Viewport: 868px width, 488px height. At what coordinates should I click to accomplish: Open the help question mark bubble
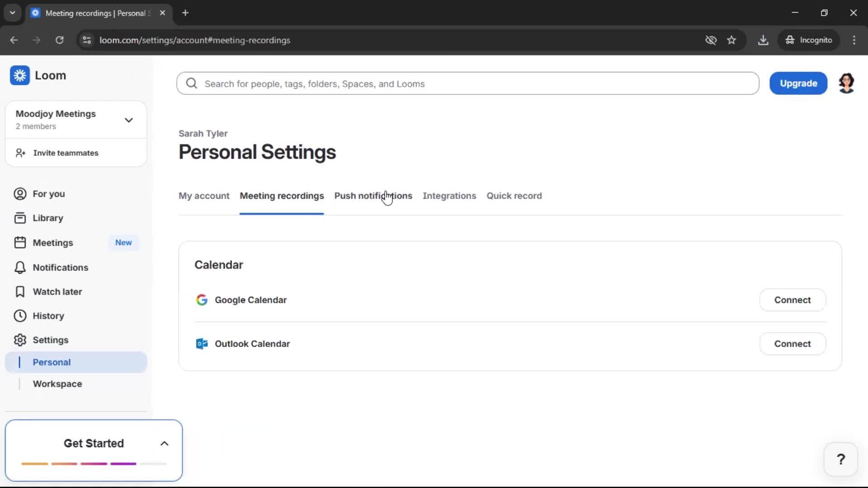pos(840,459)
